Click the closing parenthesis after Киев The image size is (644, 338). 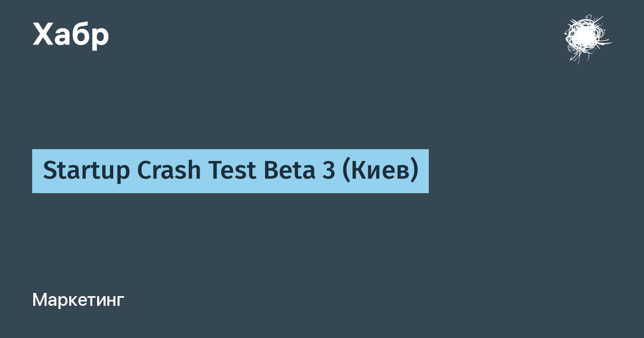tap(414, 172)
